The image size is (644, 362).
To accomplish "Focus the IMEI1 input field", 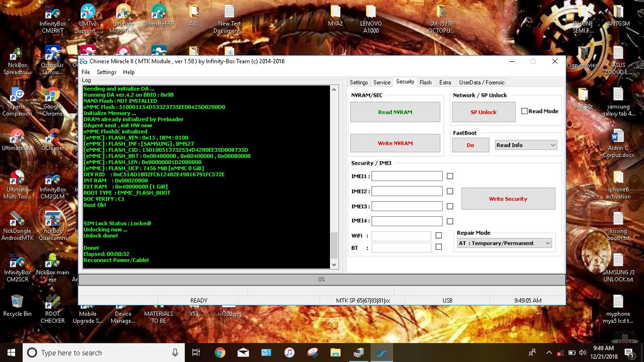I will click(407, 176).
